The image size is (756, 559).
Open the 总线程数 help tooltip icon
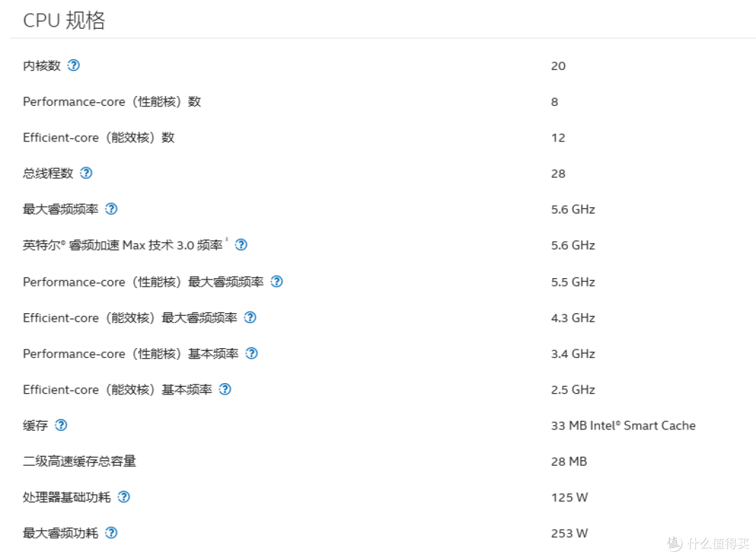pyautogui.click(x=86, y=173)
